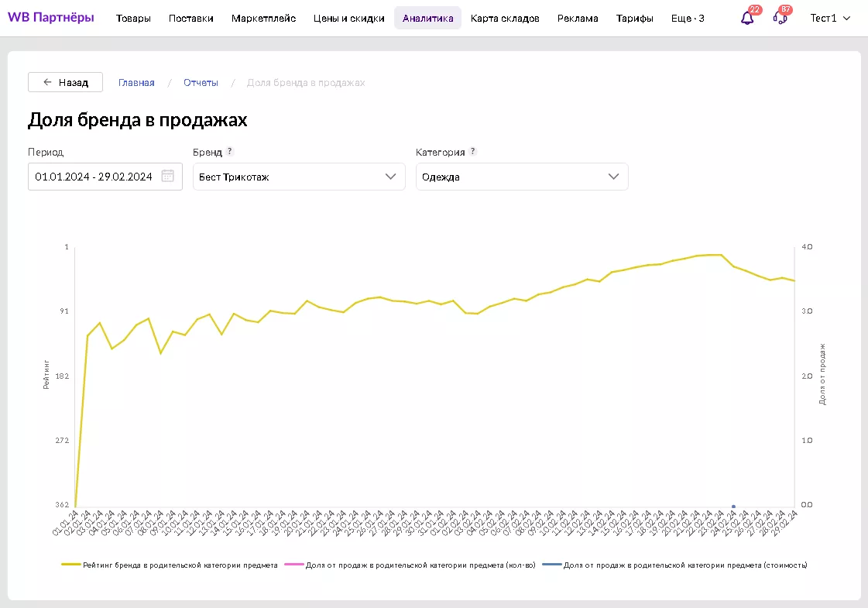Image resolution: width=868 pixels, height=608 pixels.
Task: Toggle the Доля от продаж (стоимость) legend series
Action: (675, 565)
